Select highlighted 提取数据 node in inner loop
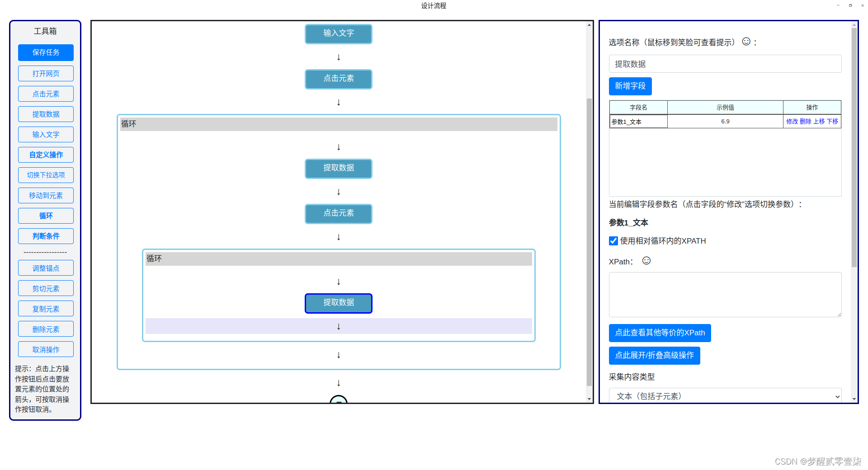This screenshot has width=868, height=470. [x=339, y=303]
